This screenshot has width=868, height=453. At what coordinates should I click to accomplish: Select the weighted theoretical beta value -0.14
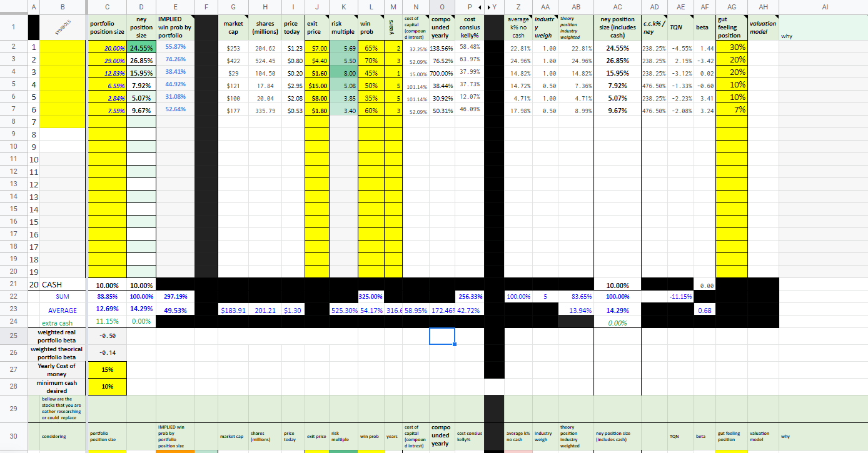107,353
